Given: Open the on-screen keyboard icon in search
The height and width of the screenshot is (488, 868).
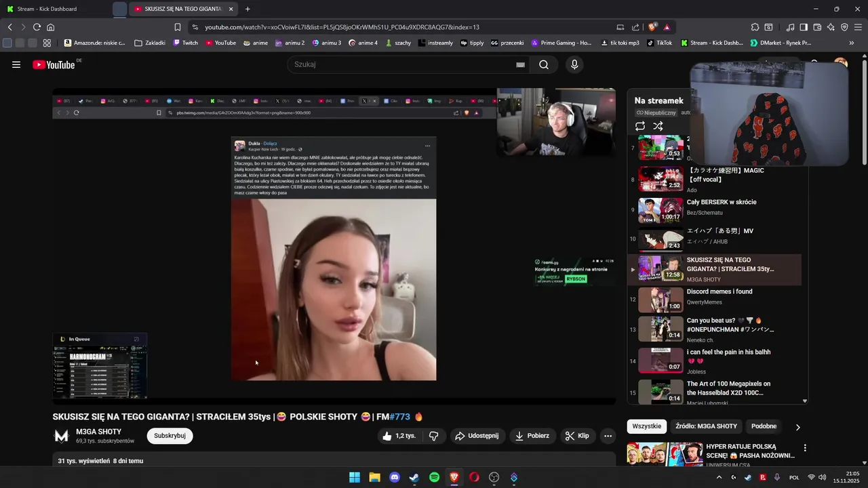Looking at the screenshot, I should point(520,64).
